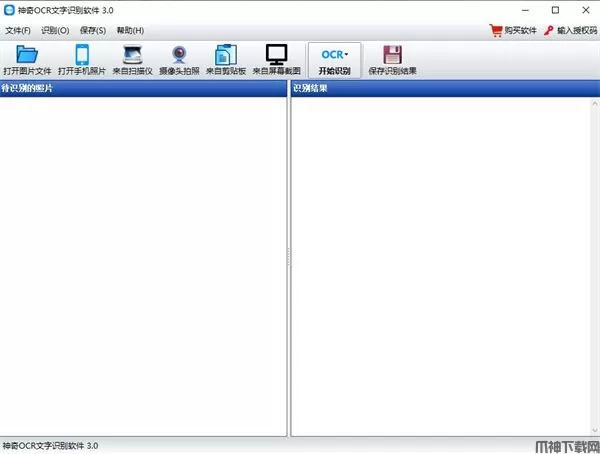
Task: Click status bar text 神奇OCR文字识别软件 3.0
Action: pyautogui.click(x=51, y=446)
